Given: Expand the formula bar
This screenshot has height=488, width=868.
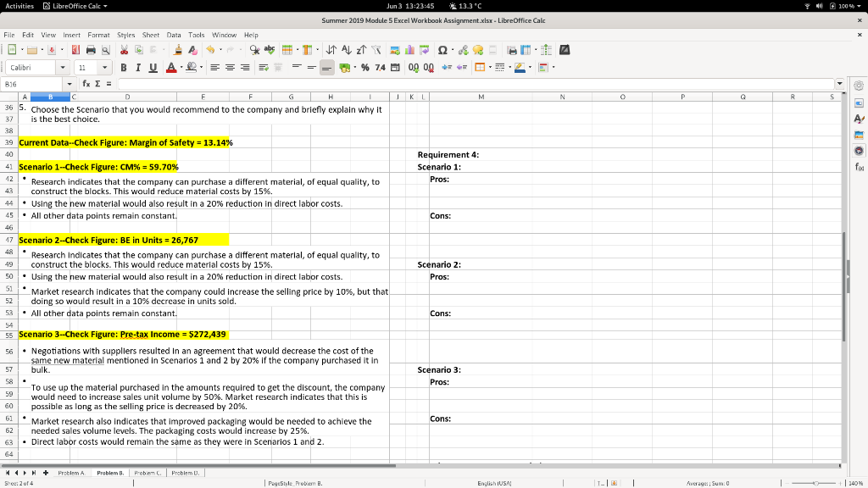Looking at the screenshot, I should [x=840, y=84].
